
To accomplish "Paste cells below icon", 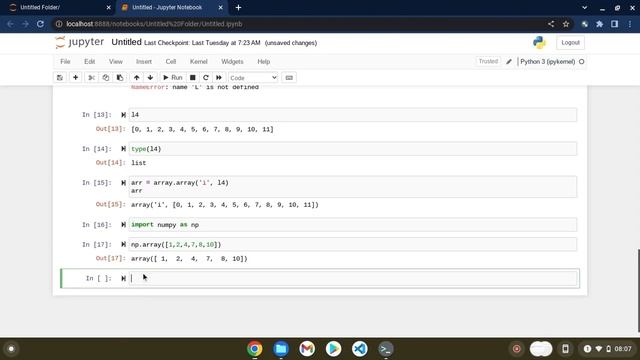I will point(120,78).
